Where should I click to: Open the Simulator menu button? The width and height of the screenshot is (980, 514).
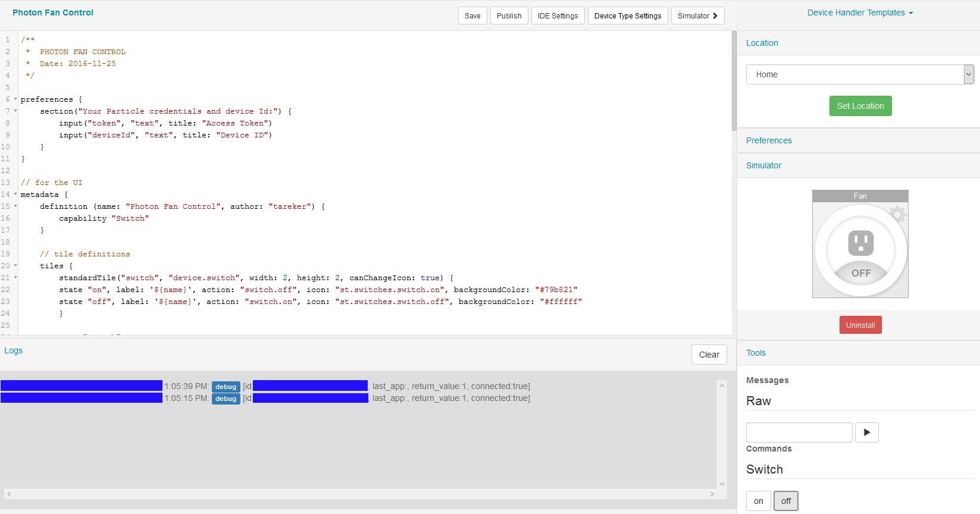(x=697, y=15)
